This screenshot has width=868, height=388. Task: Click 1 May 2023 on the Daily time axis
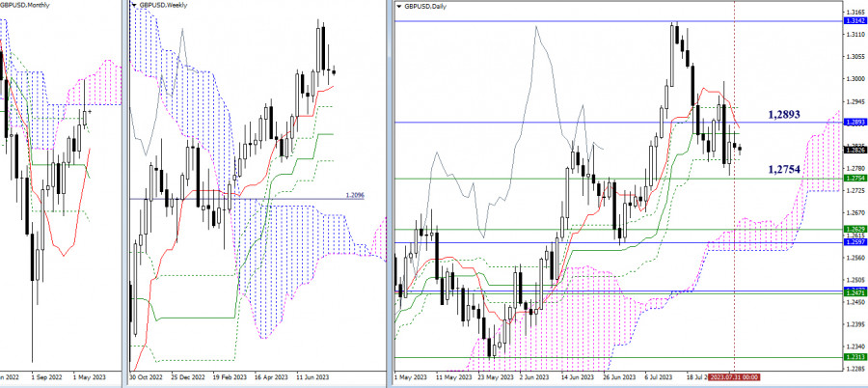[410, 377]
